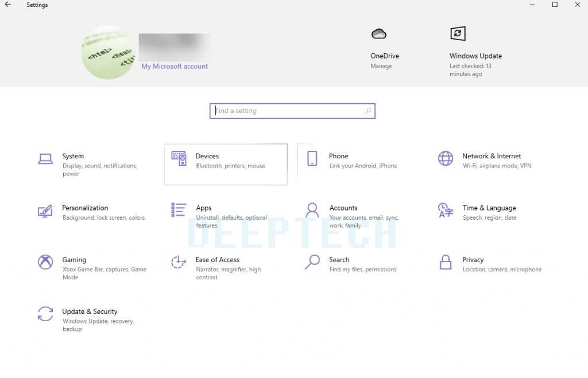Screen dimensions: 588x378
Task: Focus the Find a setting field
Action: point(292,111)
